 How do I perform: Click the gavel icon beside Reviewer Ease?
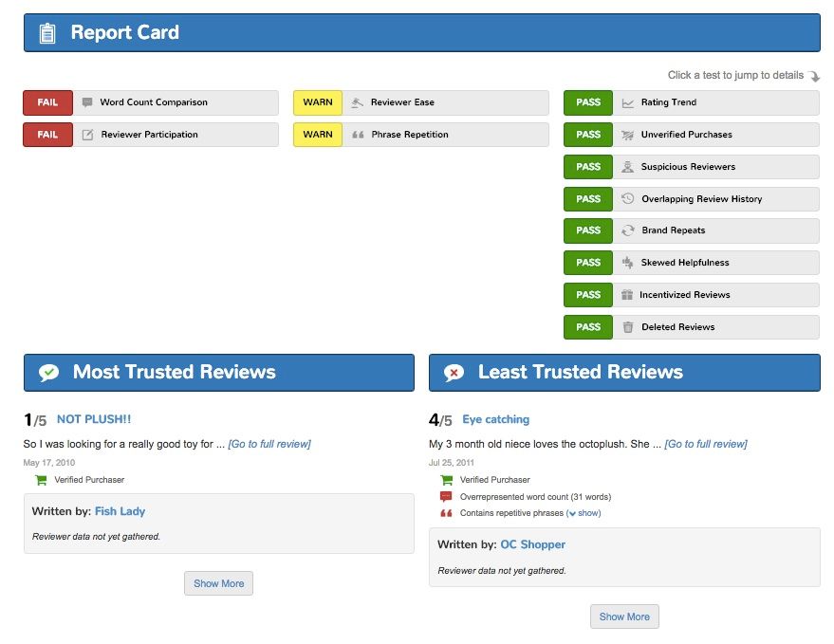[357, 102]
